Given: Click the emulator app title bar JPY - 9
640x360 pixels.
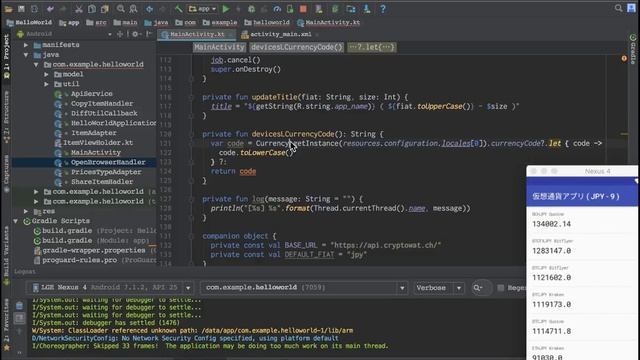Looking at the screenshot, I should (582, 196).
